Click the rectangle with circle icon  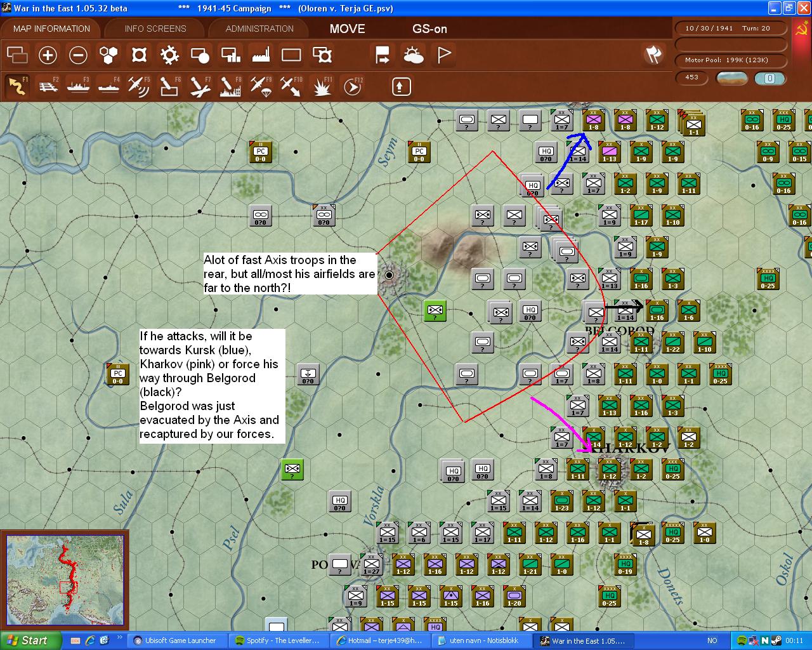(200, 55)
